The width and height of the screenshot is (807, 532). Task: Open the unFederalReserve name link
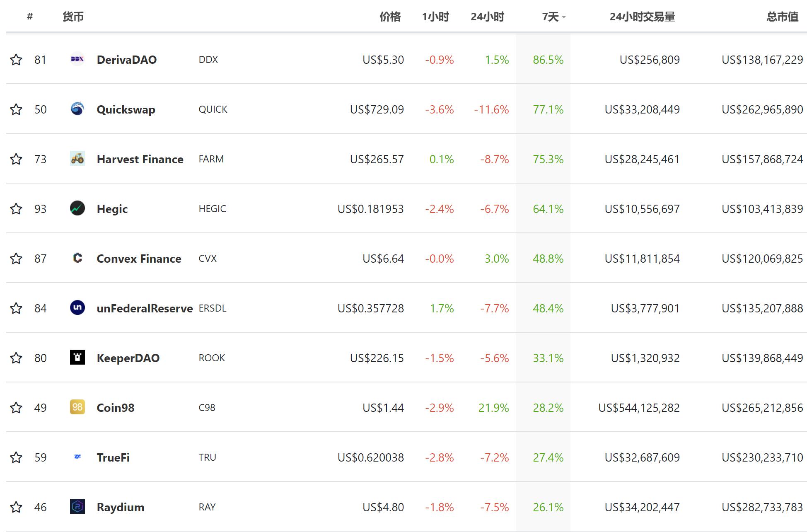145,308
